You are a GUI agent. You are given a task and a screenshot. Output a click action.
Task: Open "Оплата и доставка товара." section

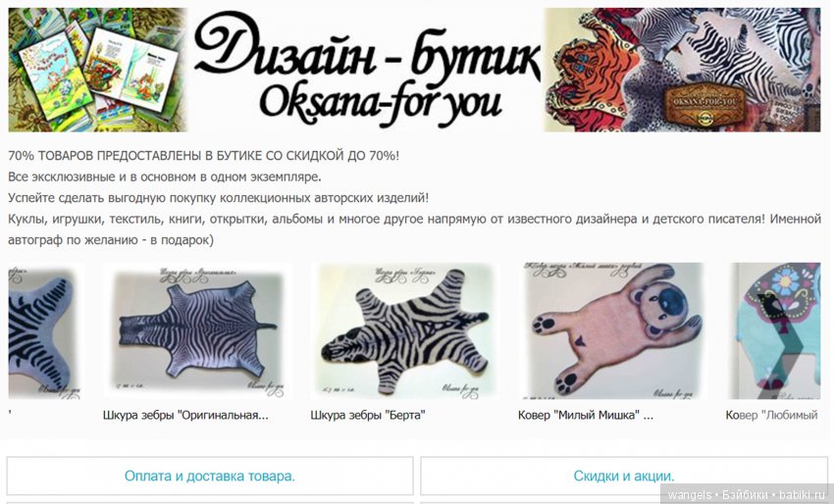[x=210, y=476]
